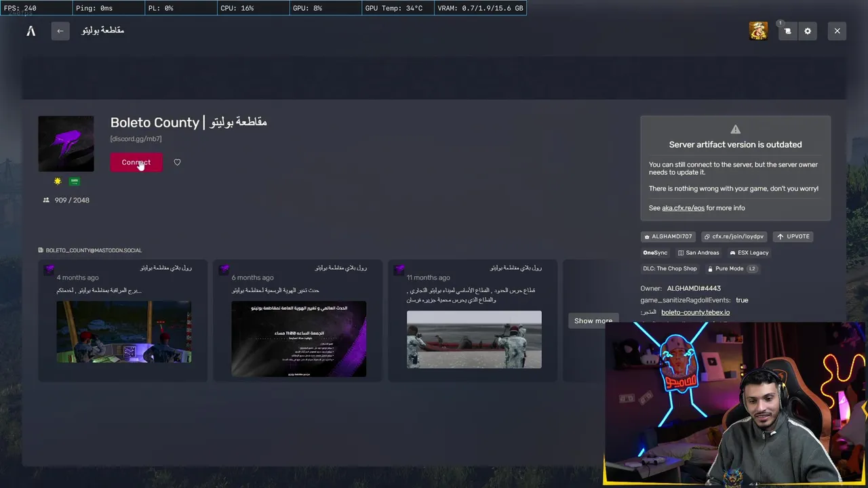This screenshot has height=488, width=868.
Task: Open the aka.cfx.re/eos link
Action: point(683,208)
